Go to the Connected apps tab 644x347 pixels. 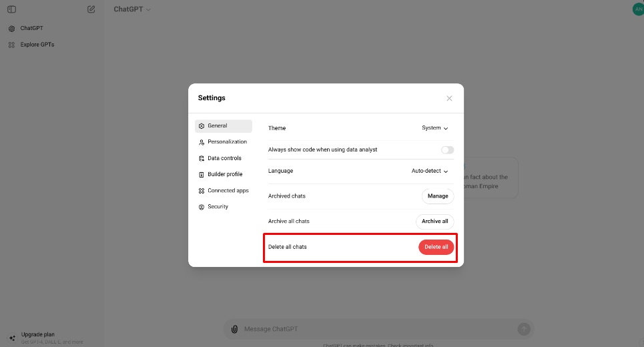coord(224,191)
